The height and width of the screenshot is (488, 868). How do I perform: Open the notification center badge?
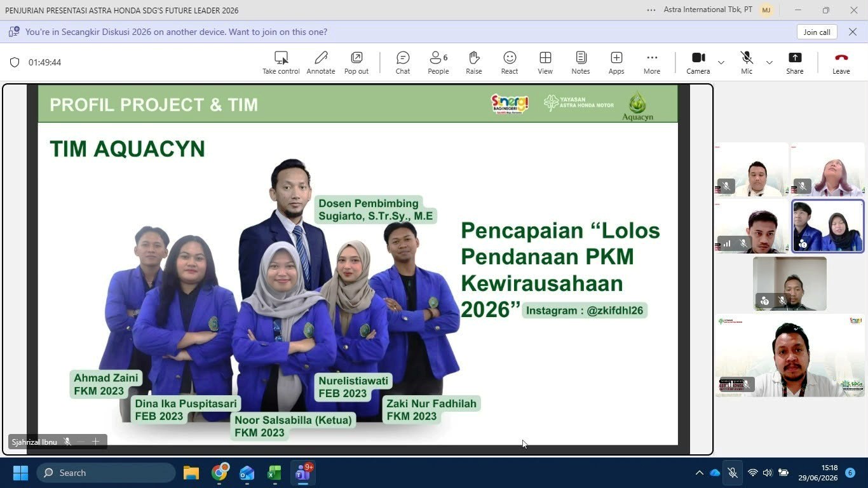850,473
